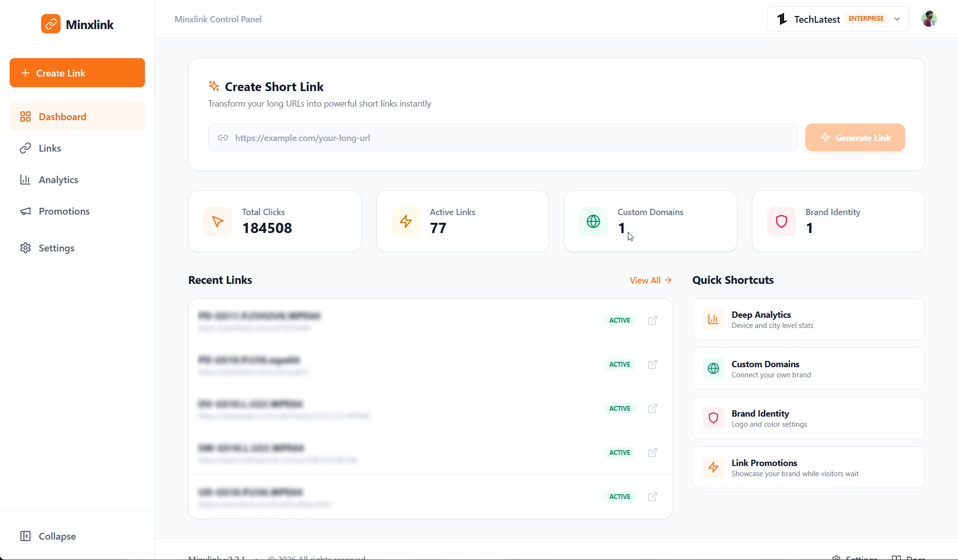This screenshot has width=958, height=560.
Task: Open external link icon for second recent link
Action: pyautogui.click(x=653, y=364)
